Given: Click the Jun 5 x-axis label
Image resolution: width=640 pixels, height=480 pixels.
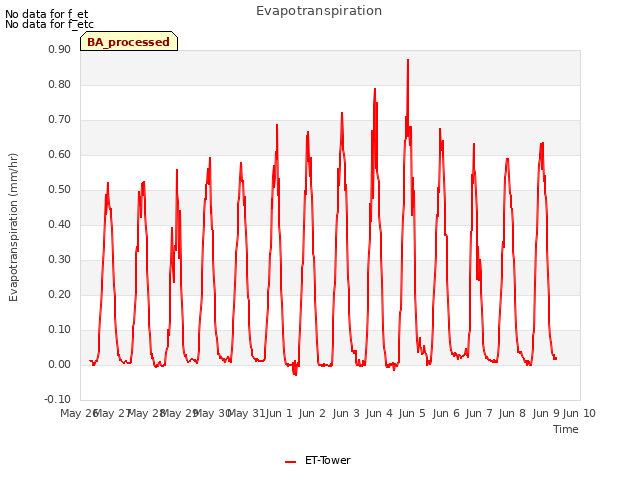Looking at the screenshot, I should pyautogui.click(x=412, y=413).
